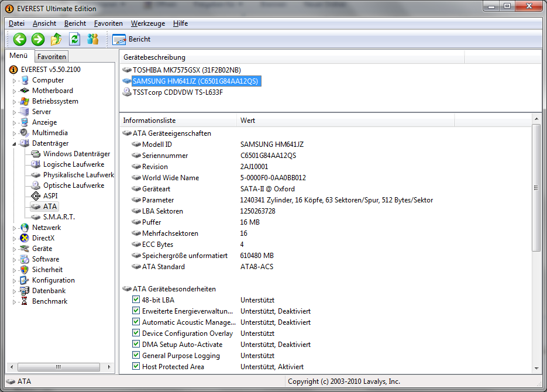
Task: Expand the Motherboard tree node
Action: [14, 91]
